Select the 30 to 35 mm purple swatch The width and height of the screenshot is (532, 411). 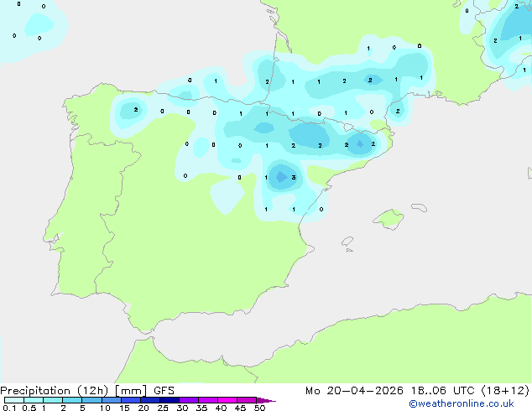tap(189, 400)
